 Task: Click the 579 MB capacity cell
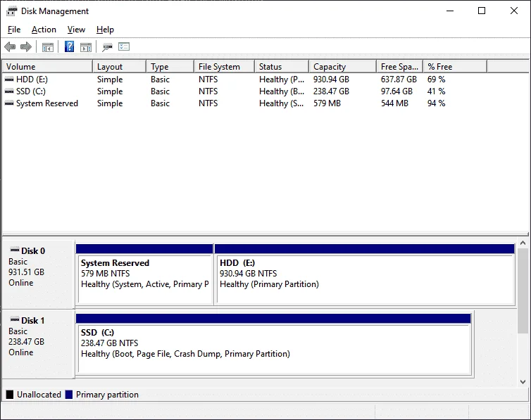[327, 103]
